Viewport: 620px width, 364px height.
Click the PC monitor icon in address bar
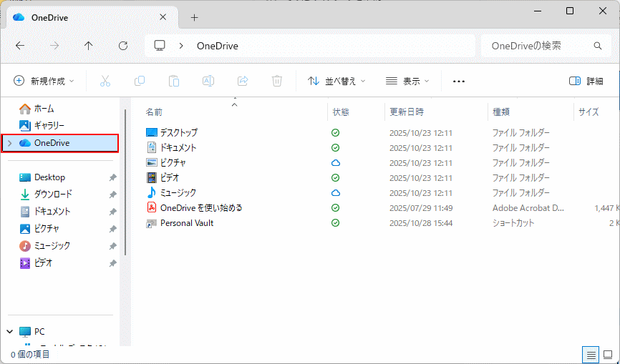point(160,45)
